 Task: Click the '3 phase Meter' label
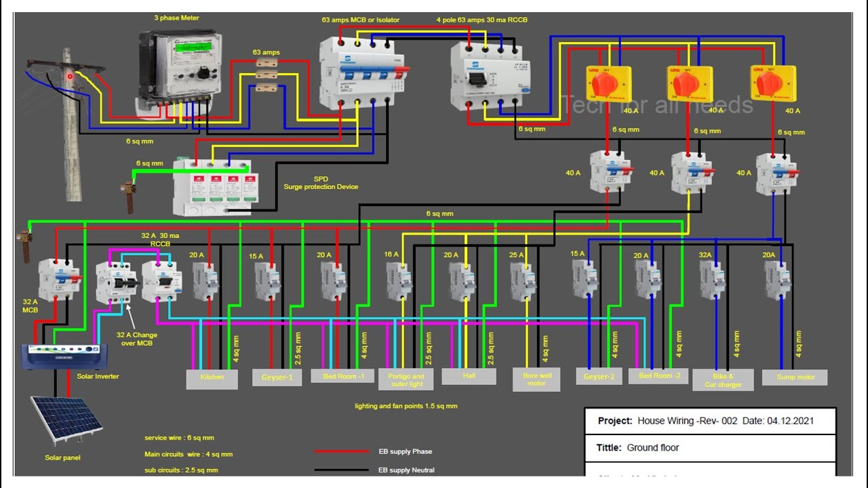[x=176, y=18]
